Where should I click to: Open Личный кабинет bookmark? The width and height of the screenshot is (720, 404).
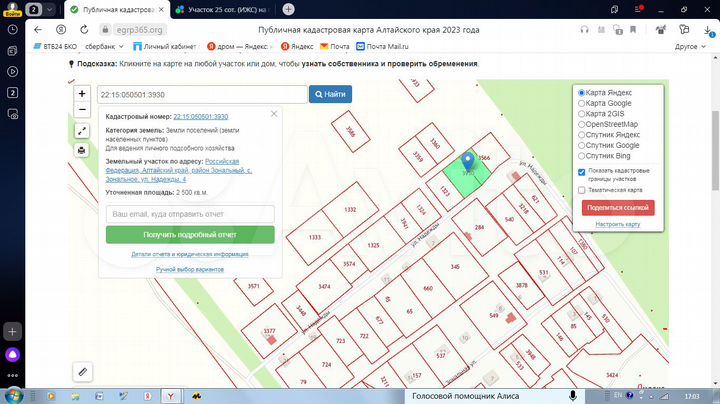tap(164, 46)
